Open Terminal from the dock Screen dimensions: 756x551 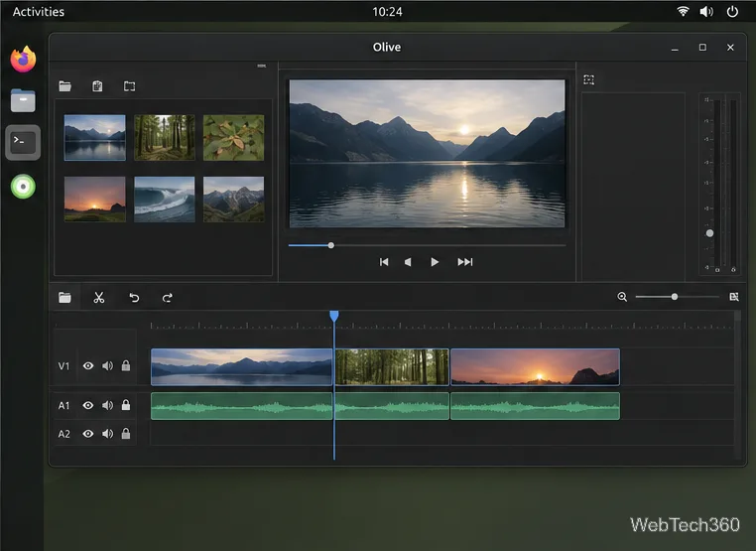click(x=23, y=142)
